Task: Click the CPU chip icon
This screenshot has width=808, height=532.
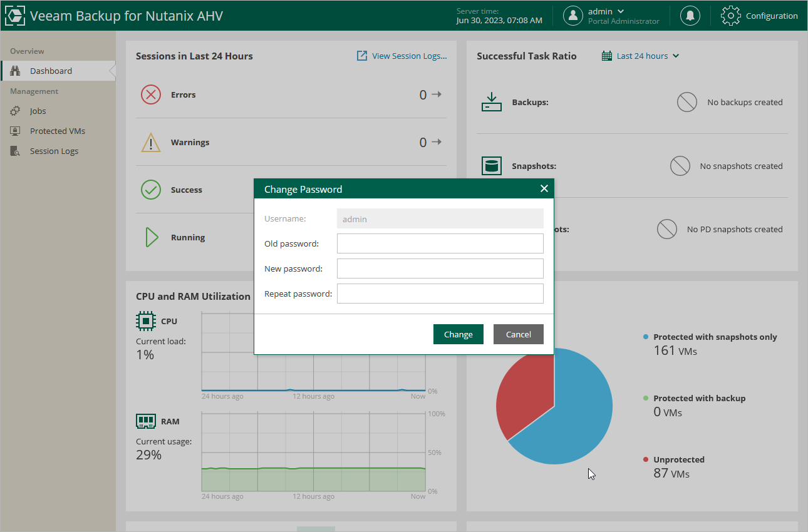Action: [146, 321]
